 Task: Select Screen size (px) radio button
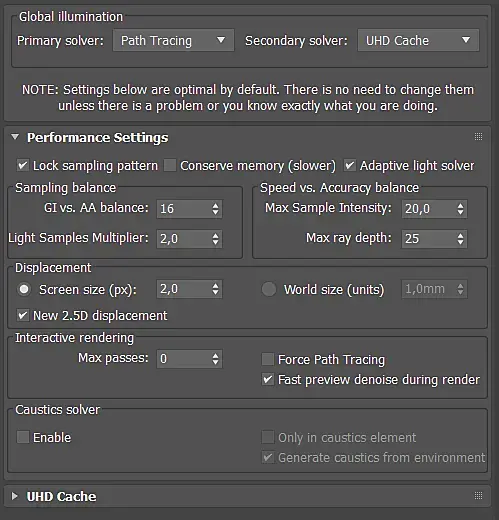click(24, 289)
